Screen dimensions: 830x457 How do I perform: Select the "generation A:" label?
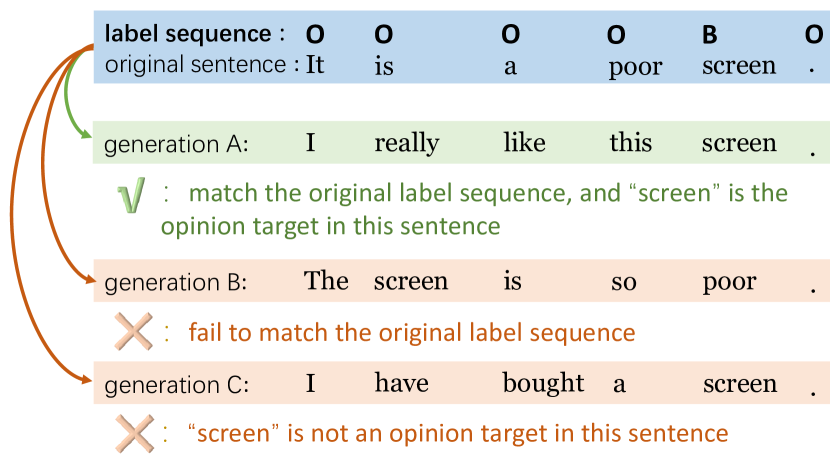point(176,144)
